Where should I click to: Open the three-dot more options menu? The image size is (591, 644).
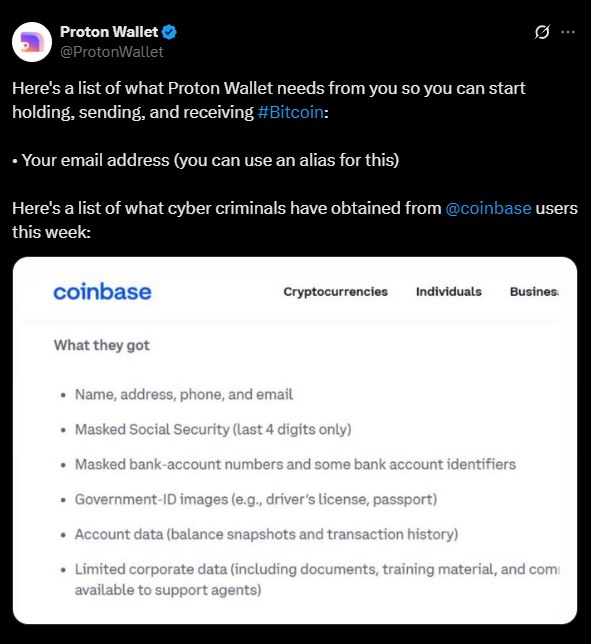568,32
